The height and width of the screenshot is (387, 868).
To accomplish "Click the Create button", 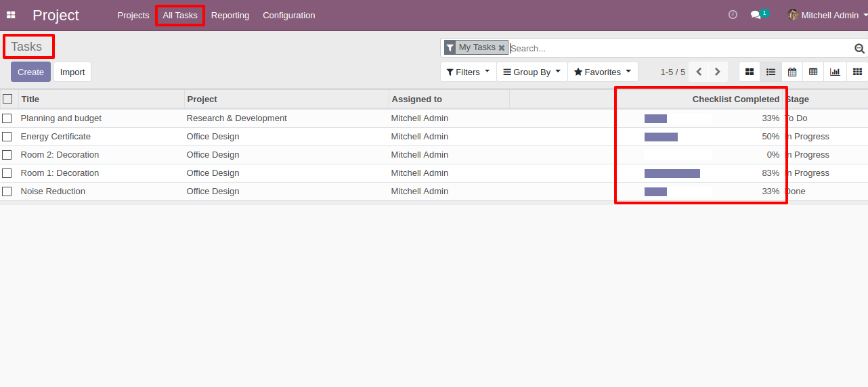I will coord(30,72).
